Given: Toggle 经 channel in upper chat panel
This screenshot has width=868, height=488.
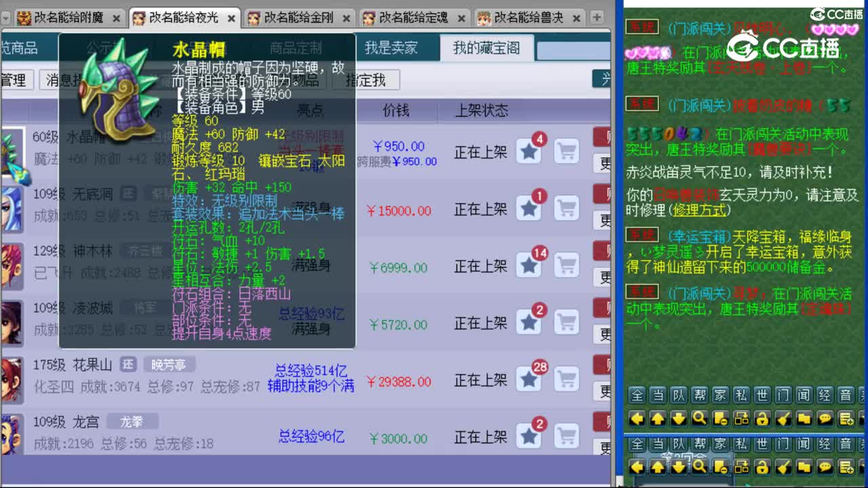Looking at the screenshot, I should tap(825, 394).
